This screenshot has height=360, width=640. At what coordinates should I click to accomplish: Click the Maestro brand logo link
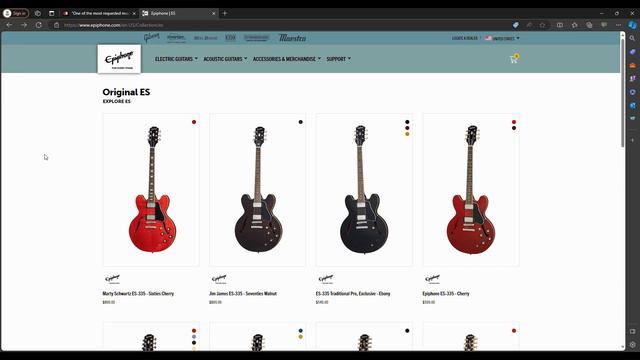point(292,38)
